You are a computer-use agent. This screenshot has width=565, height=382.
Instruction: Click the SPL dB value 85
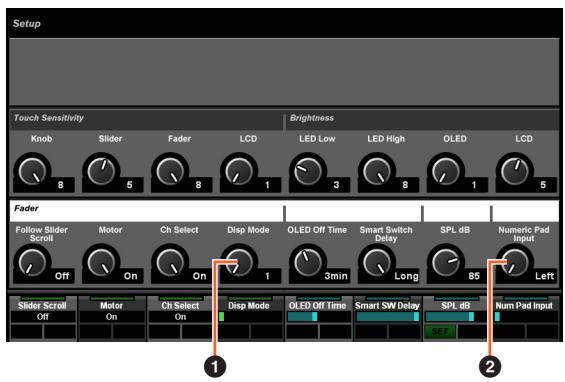[x=474, y=276]
